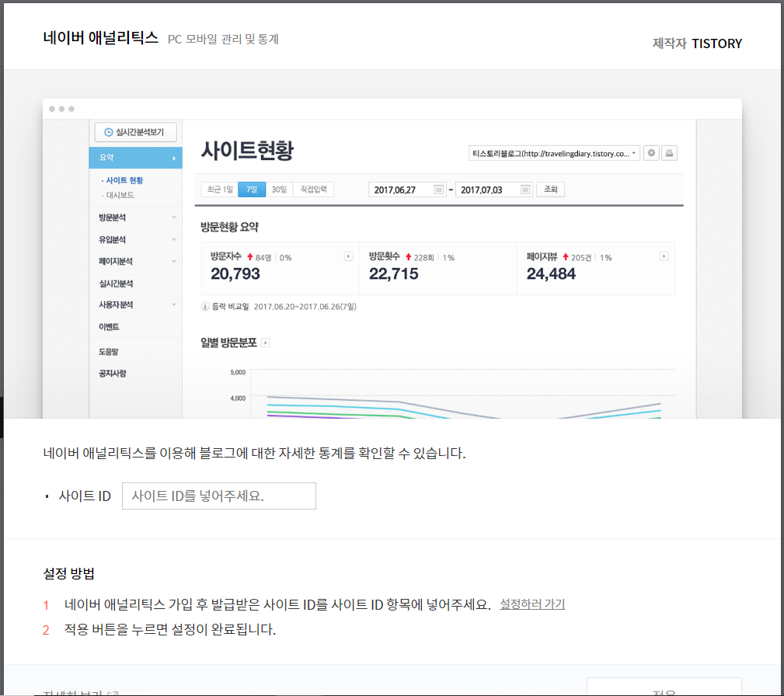Expand the 방문분석 sidebar arrow
This screenshot has height=696, width=784.
(x=174, y=217)
